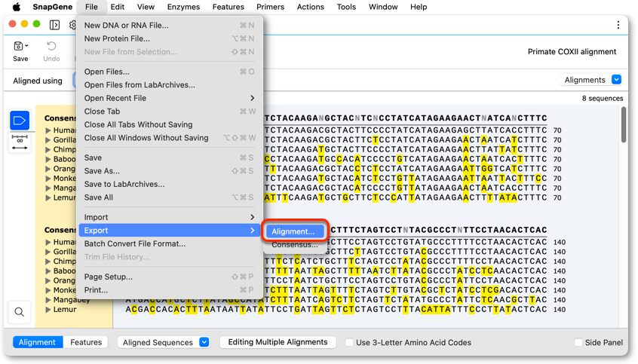The width and height of the screenshot is (638, 364).
Task: Open the Tools menu
Action: click(x=346, y=7)
